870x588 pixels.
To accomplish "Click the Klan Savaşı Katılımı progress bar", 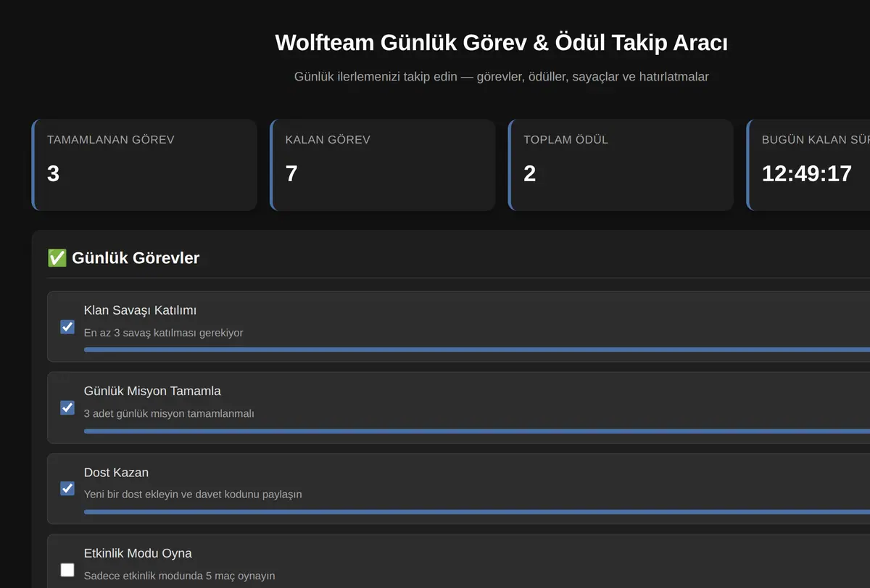I will [477, 349].
